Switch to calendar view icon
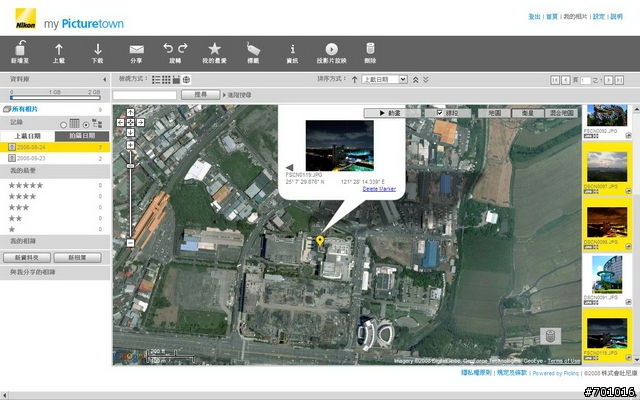 [x=176, y=80]
